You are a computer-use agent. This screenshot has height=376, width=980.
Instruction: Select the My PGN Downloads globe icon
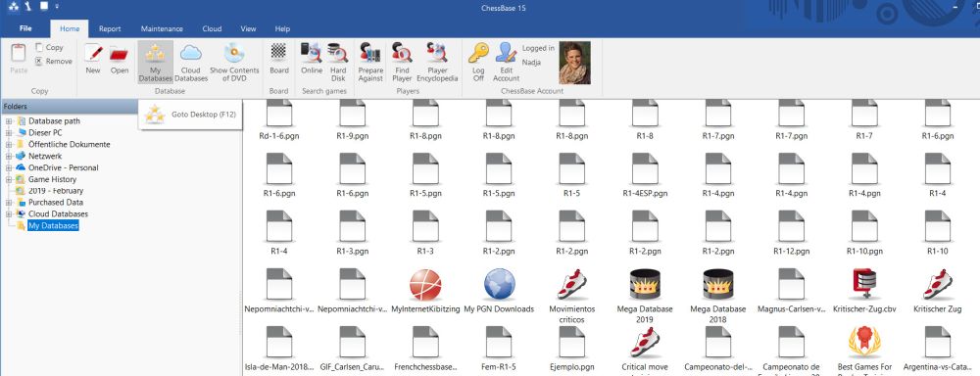tap(499, 284)
